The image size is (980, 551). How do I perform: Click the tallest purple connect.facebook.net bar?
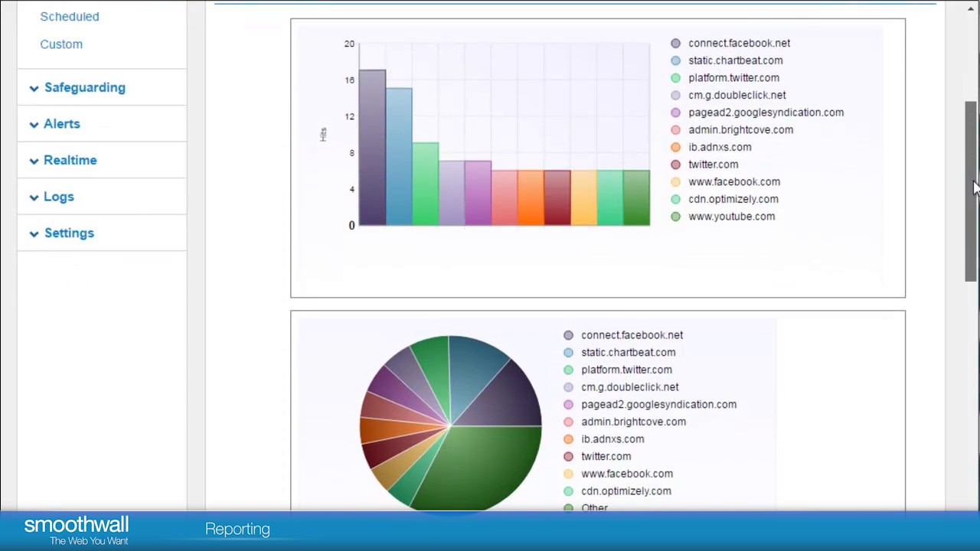point(372,148)
